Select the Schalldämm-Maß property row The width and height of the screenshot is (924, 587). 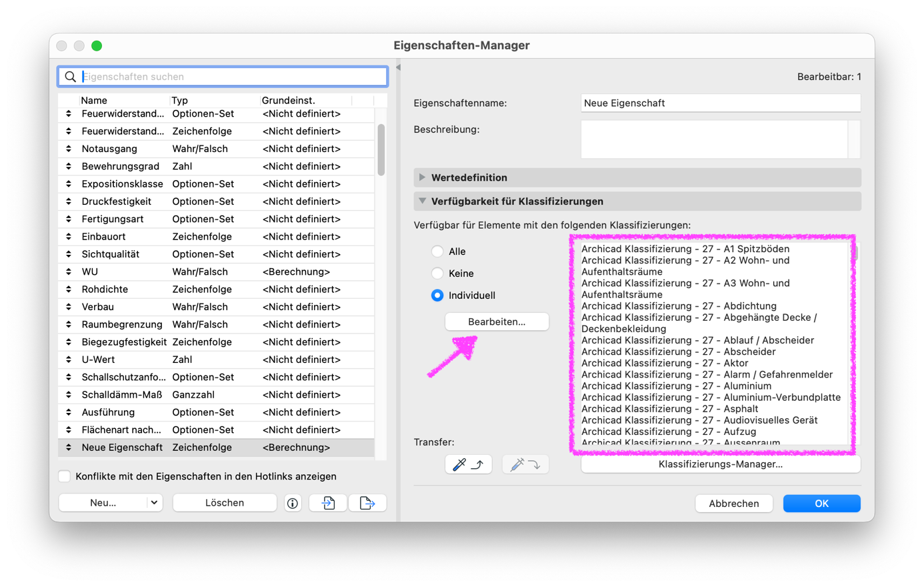pos(216,395)
